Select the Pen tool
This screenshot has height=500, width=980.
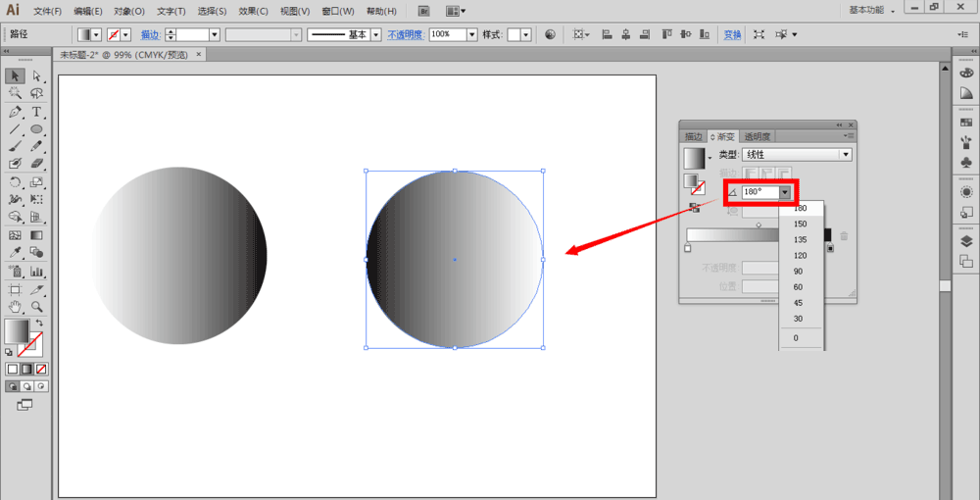(15, 112)
